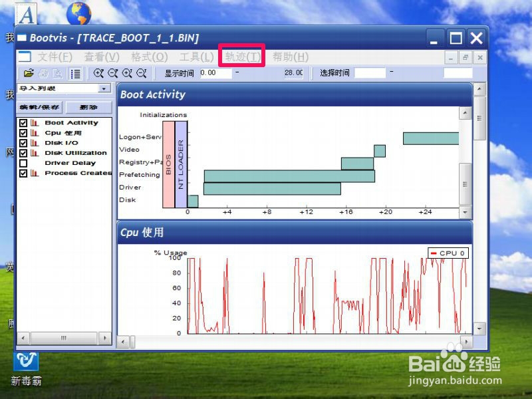The height and width of the screenshot is (399, 532).
Task: Click the Logon+Services bar in chart
Action: (x=431, y=138)
